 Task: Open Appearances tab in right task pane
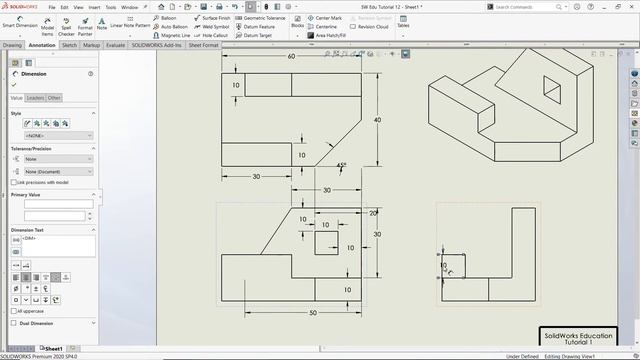pos(634,123)
